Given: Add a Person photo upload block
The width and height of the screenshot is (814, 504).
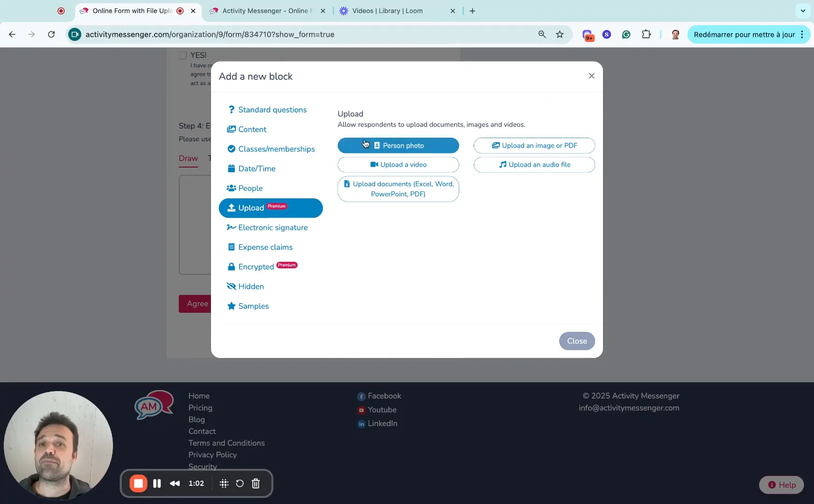Looking at the screenshot, I should pyautogui.click(x=398, y=146).
